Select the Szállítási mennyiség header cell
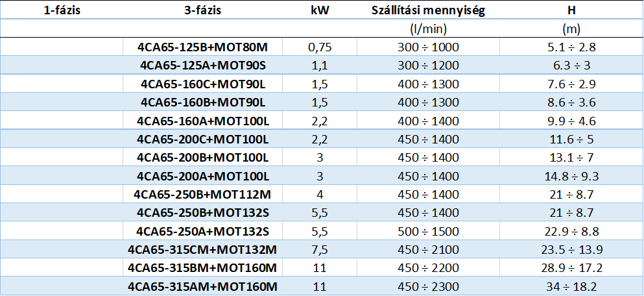 (429, 10)
